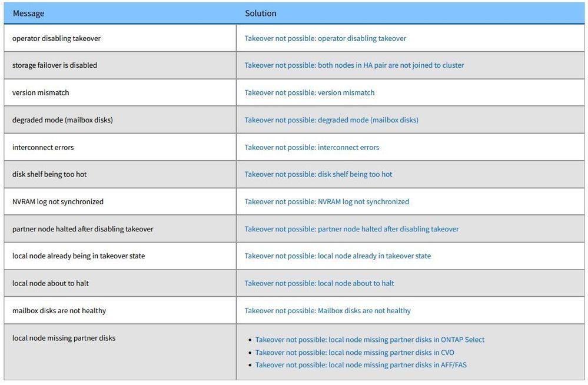The image size is (588, 385).
Task: Click the Solution column header
Action: [260, 13]
